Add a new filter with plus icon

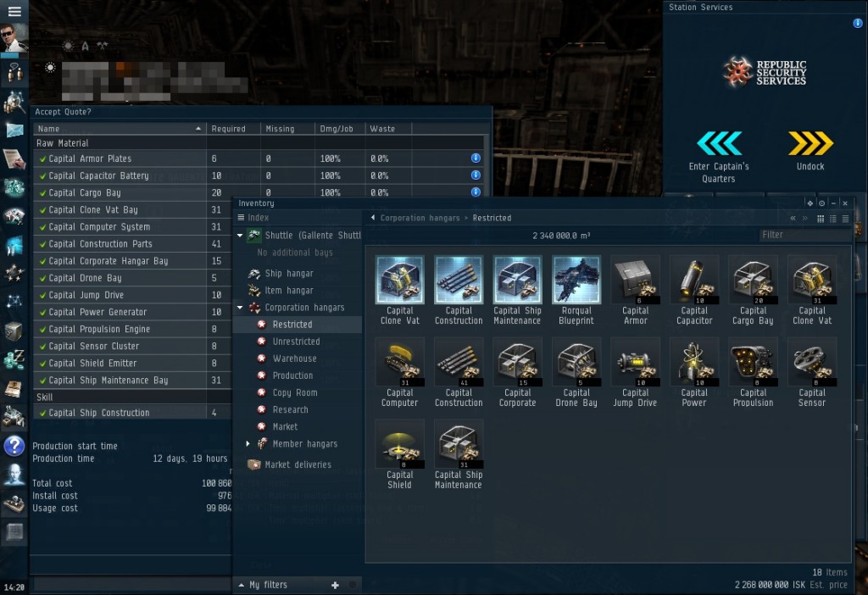coord(335,585)
